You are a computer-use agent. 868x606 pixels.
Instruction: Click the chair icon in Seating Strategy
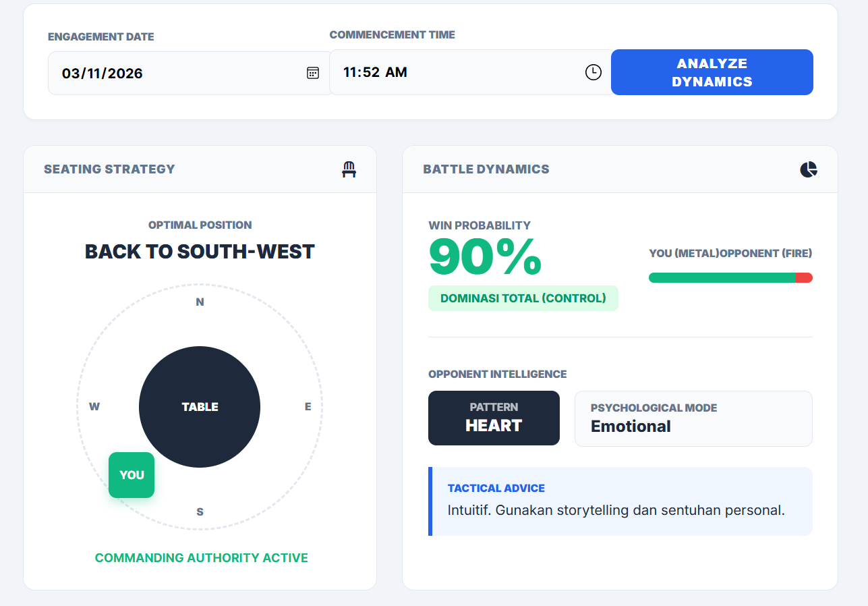tap(349, 169)
